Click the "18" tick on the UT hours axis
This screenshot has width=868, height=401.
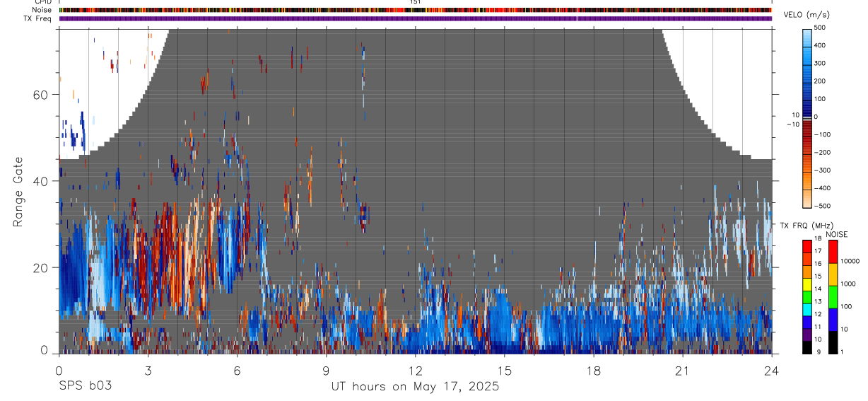(594, 370)
